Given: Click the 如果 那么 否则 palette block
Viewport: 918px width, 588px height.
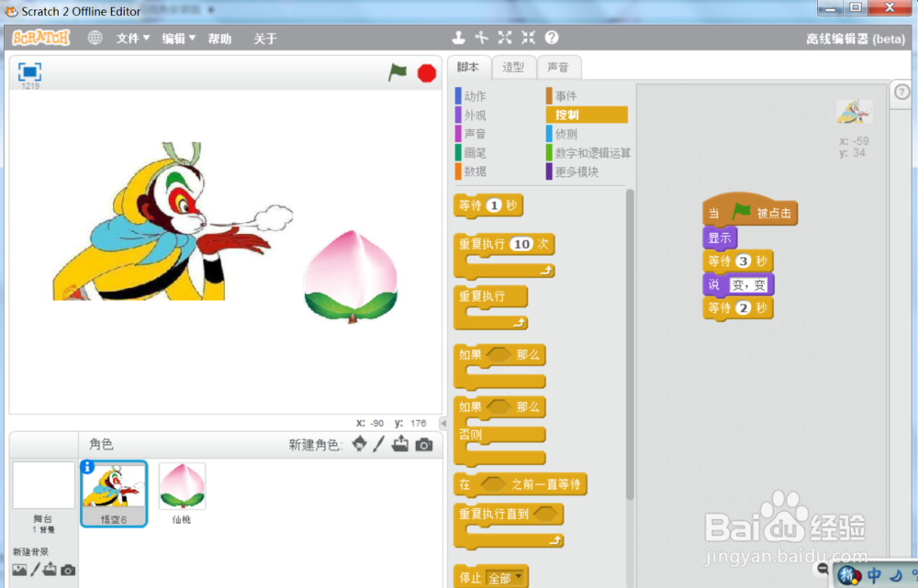Looking at the screenshot, I should [x=499, y=431].
